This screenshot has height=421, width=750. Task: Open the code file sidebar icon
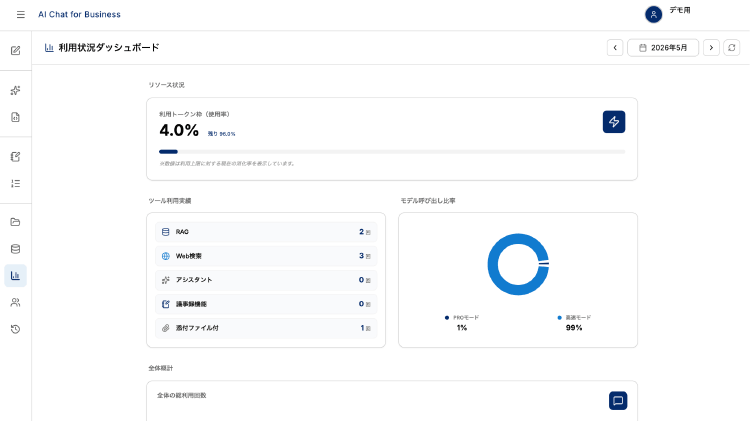point(15,117)
